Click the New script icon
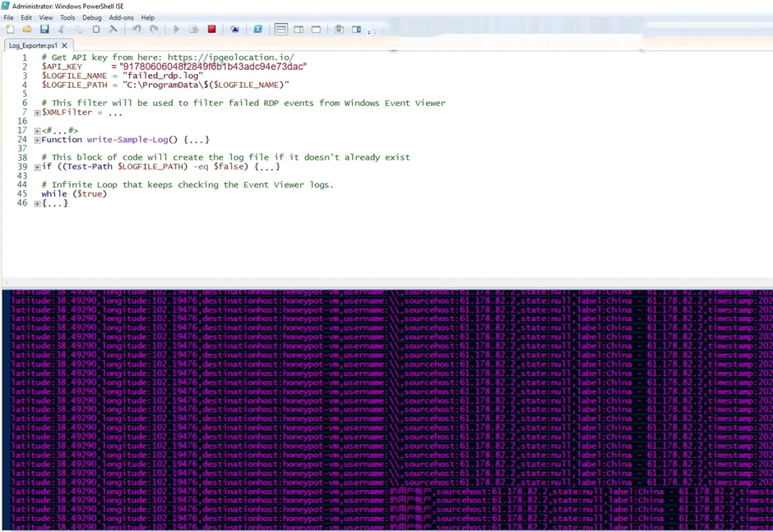Viewport: 773px width, 532px height. pyautogui.click(x=10, y=29)
